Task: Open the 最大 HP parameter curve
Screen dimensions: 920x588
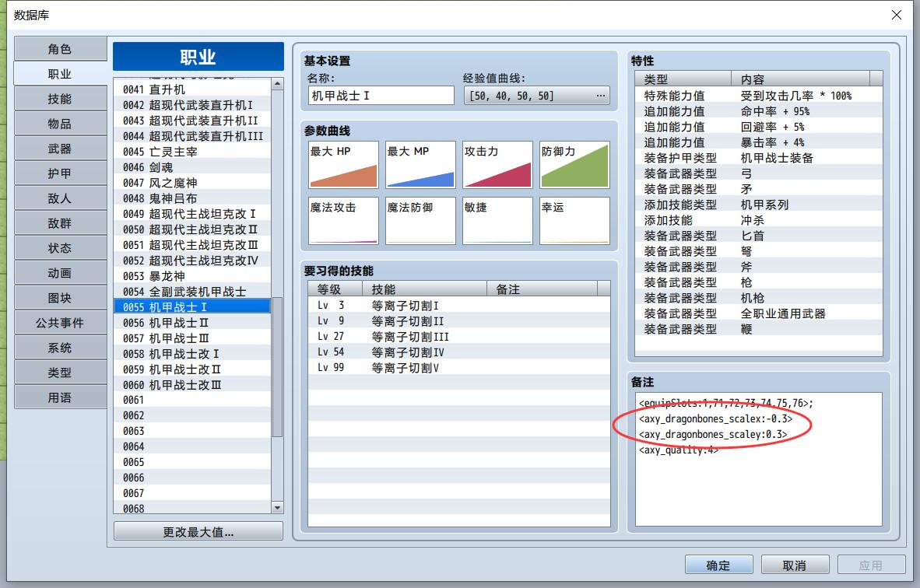Action: [x=343, y=165]
